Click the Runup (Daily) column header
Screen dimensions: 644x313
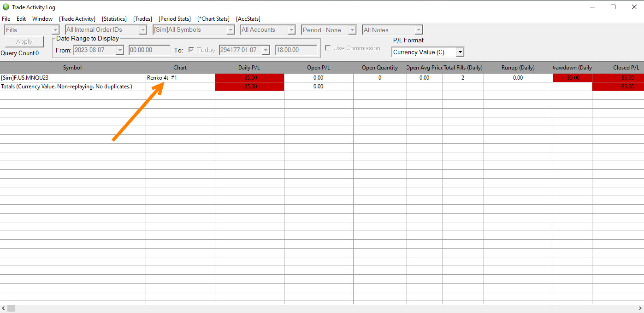click(x=518, y=68)
